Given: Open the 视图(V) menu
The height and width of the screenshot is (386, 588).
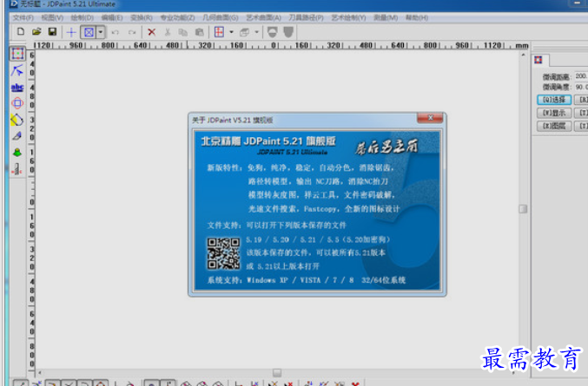Looking at the screenshot, I should coord(52,17).
